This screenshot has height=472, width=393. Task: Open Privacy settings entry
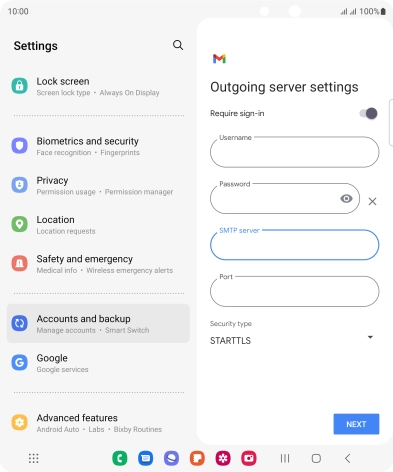click(98, 185)
